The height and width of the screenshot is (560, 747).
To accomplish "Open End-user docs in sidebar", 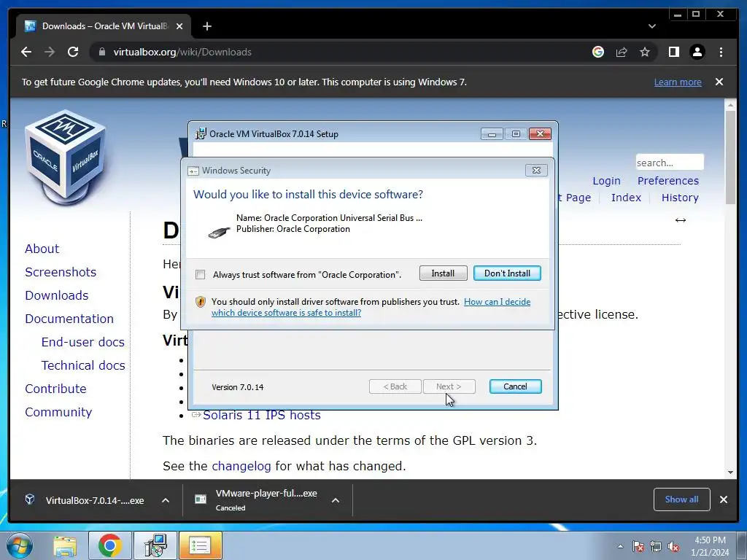I will 83,342.
